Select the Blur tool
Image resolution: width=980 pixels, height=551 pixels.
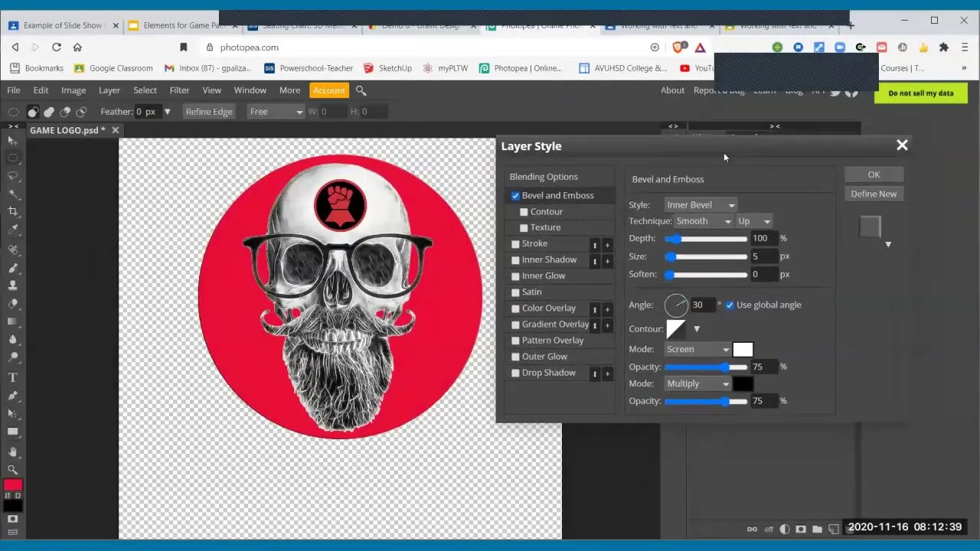(x=12, y=339)
